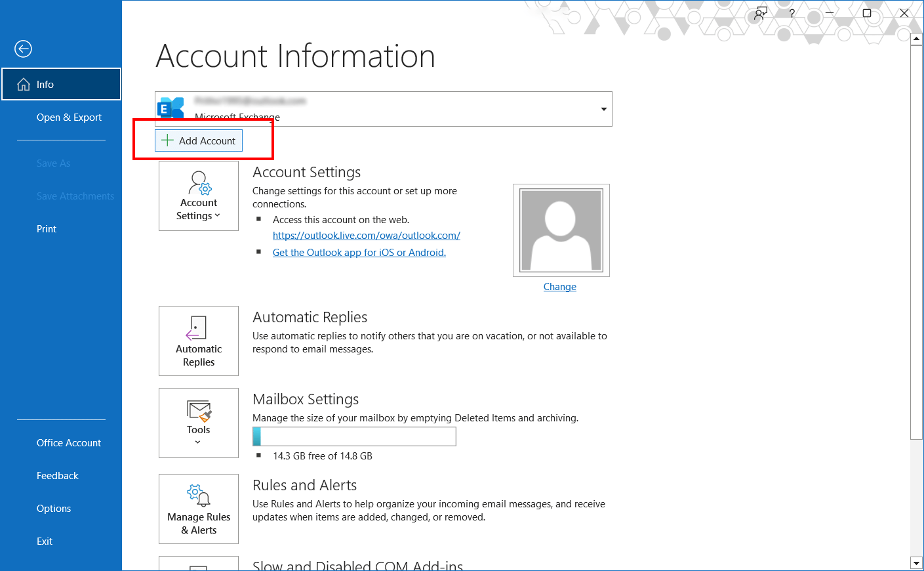Click the vertical scrollbar thumb
This screenshot has height=571, width=924.
point(916,242)
